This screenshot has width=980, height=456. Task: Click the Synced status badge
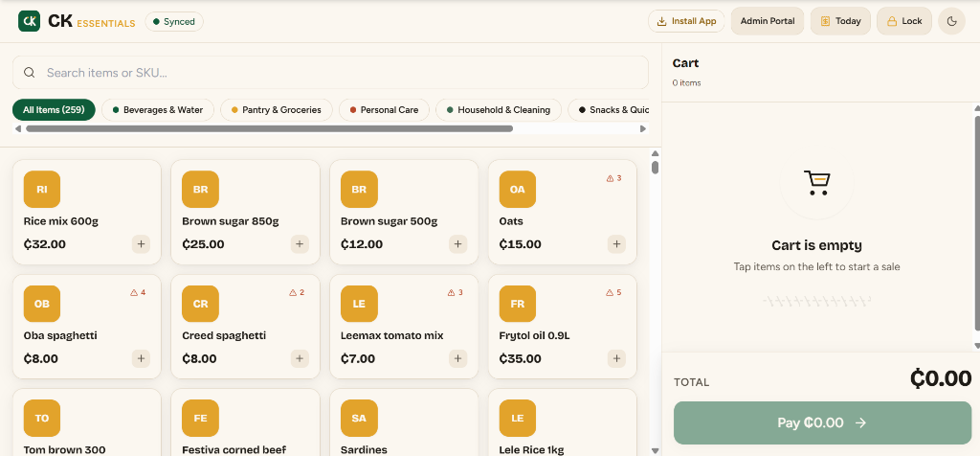[x=174, y=21]
